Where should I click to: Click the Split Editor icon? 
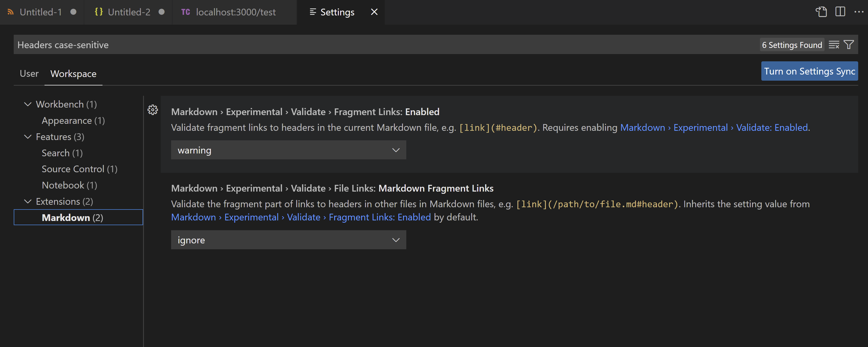coord(840,12)
